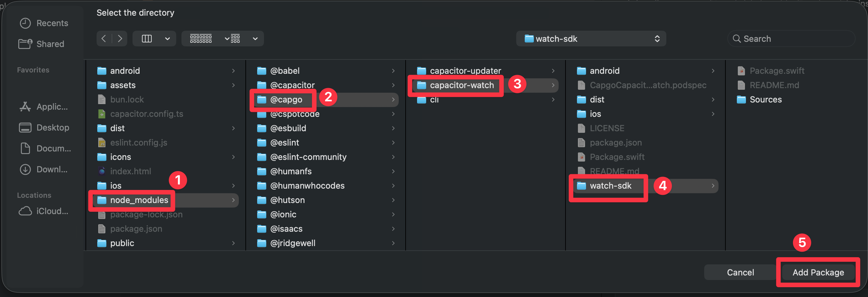Click public folder icon
This screenshot has height=297, width=868.
pos(102,243)
